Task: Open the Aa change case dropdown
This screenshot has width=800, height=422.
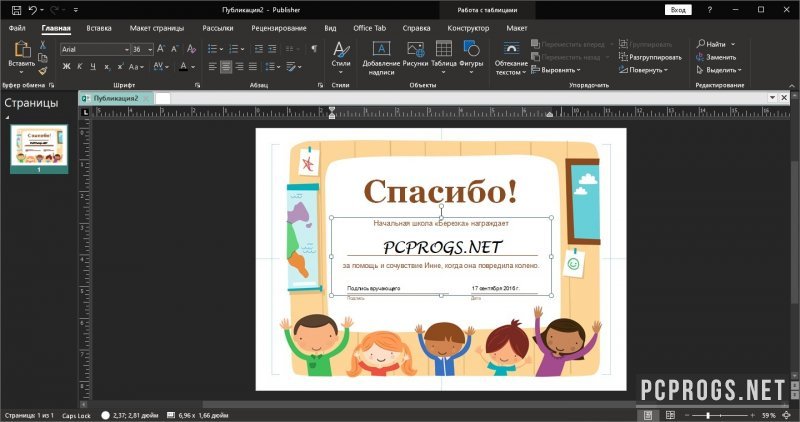Action: pos(136,66)
